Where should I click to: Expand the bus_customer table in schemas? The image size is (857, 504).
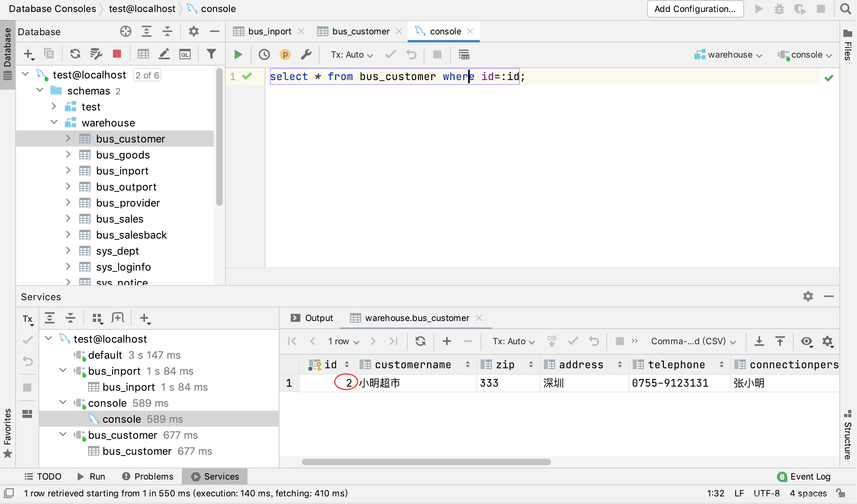(x=68, y=139)
